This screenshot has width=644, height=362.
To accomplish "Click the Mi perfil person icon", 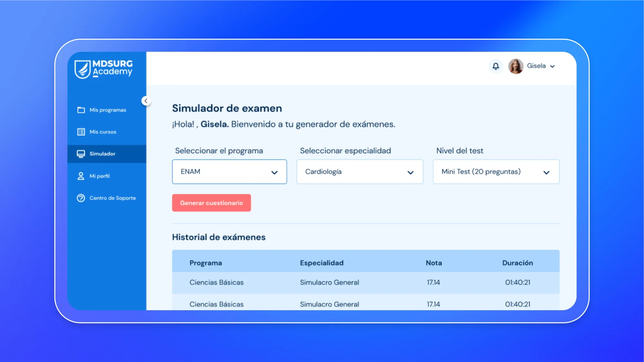I will coord(80,176).
